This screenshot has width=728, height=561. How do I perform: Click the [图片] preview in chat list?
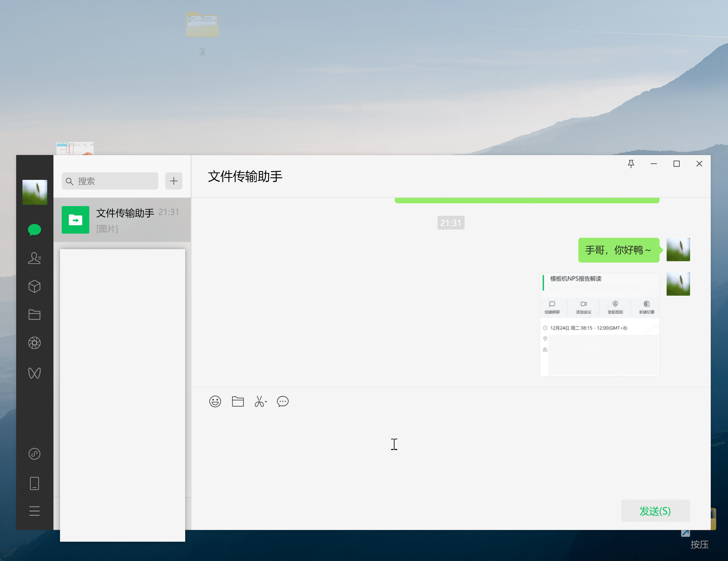[107, 229]
